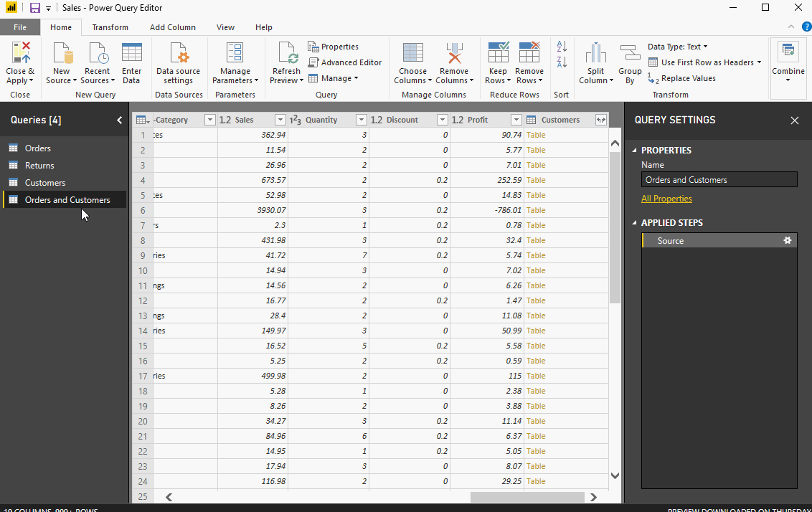Screen dimensions: 812x512
Task: Open Category column filter dropdown
Action: (209, 120)
